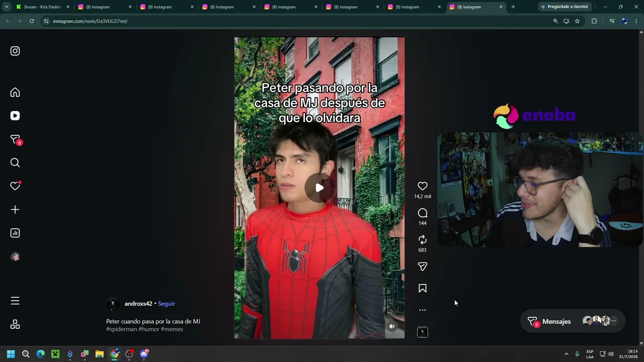Open the androxs42 profile link
644x362 pixels.
[x=138, y=304]
